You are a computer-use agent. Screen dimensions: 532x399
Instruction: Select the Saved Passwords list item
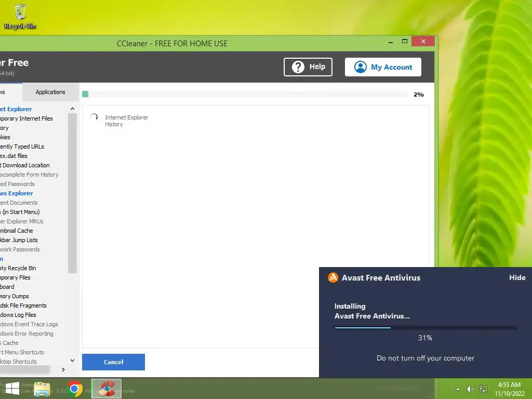pyautogui.click(x=17, y=184)
